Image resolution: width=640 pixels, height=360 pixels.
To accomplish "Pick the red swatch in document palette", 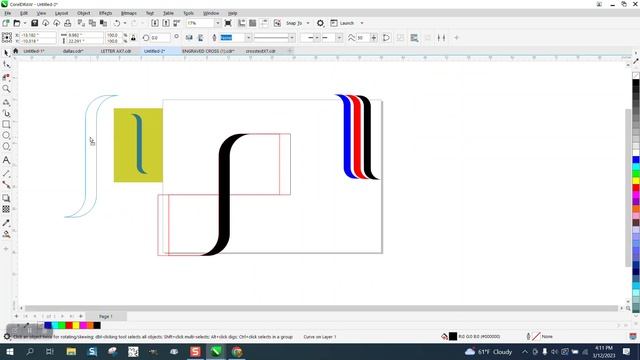I will point(69,325).
